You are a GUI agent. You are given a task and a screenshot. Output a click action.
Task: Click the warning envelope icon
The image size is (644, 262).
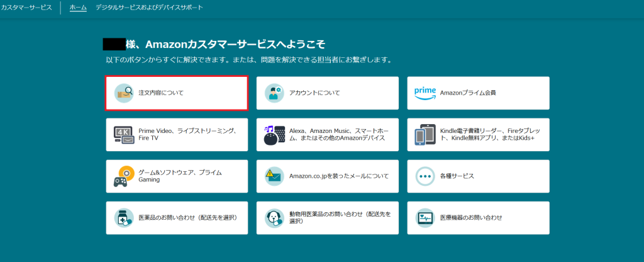pyautogui.click(x=274, y=176)
